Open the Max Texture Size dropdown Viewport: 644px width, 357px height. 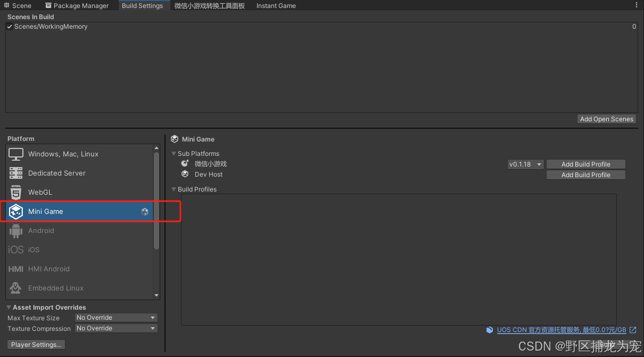(116, 318)
